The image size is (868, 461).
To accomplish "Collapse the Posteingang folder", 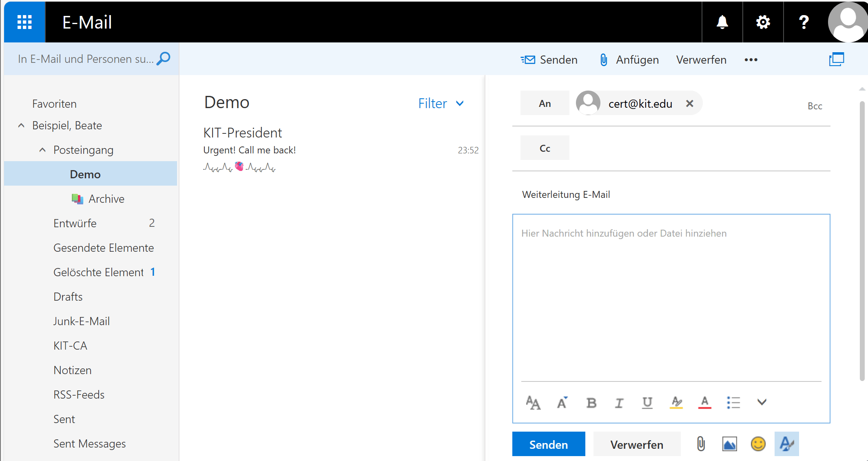I will click(42, 150).
